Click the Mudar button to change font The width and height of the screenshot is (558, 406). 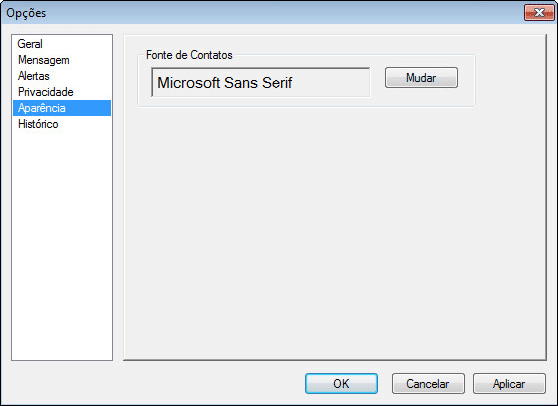click(421, 78)
